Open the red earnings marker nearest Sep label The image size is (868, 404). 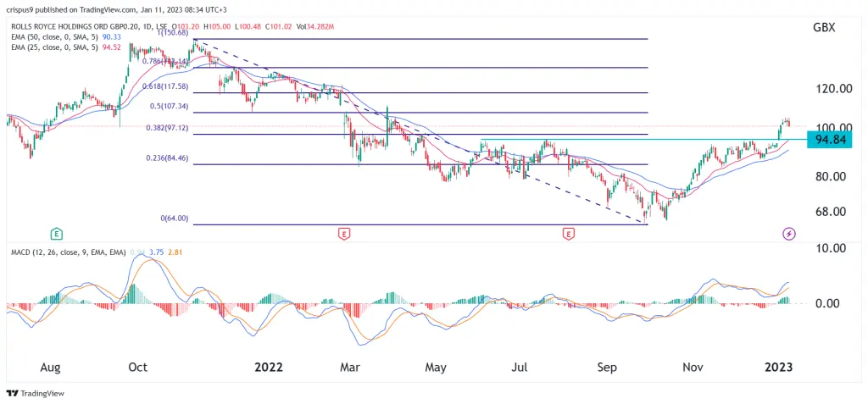pyautogui.click(x=569, y=234)
